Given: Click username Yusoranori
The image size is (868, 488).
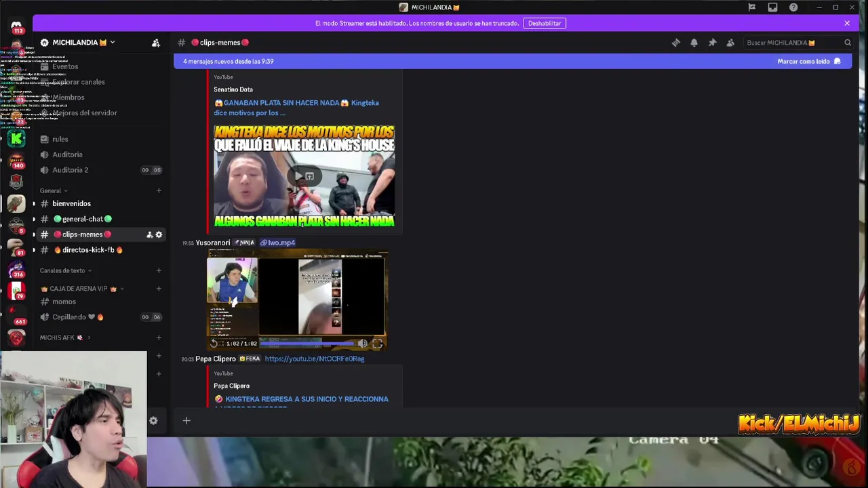Looking at the screenshot, I should (x=213, y=243).
